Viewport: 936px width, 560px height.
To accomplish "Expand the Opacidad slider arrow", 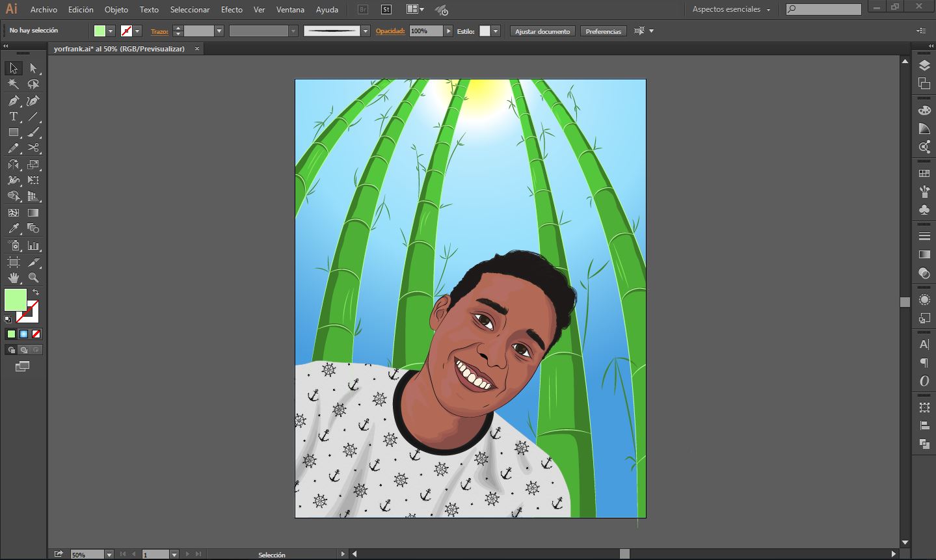I will click(448, 31).
